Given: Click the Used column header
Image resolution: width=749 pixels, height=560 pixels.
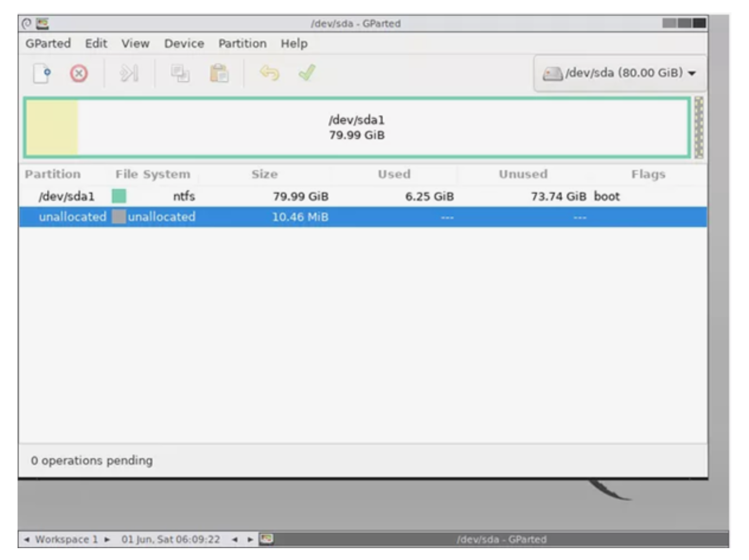Looking at the screenshot, I should tap(394, 174).
